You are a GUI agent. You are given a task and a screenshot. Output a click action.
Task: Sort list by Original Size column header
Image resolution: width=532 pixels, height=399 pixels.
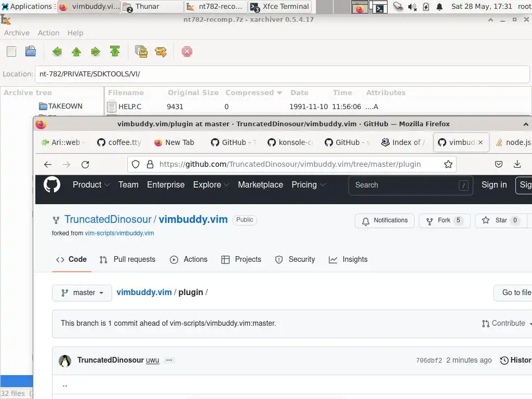(193, 92)
